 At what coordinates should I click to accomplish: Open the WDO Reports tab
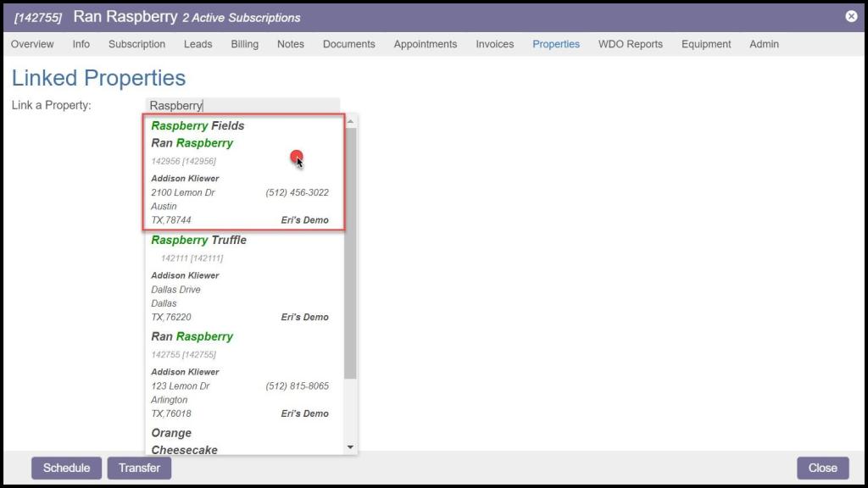pos(630,44)
